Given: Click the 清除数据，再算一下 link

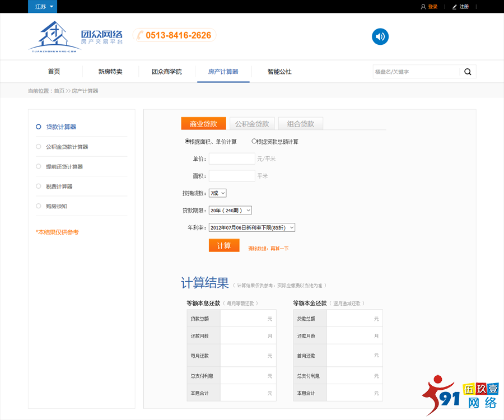Looking at the screenshot, I should (x=268, y=248).
